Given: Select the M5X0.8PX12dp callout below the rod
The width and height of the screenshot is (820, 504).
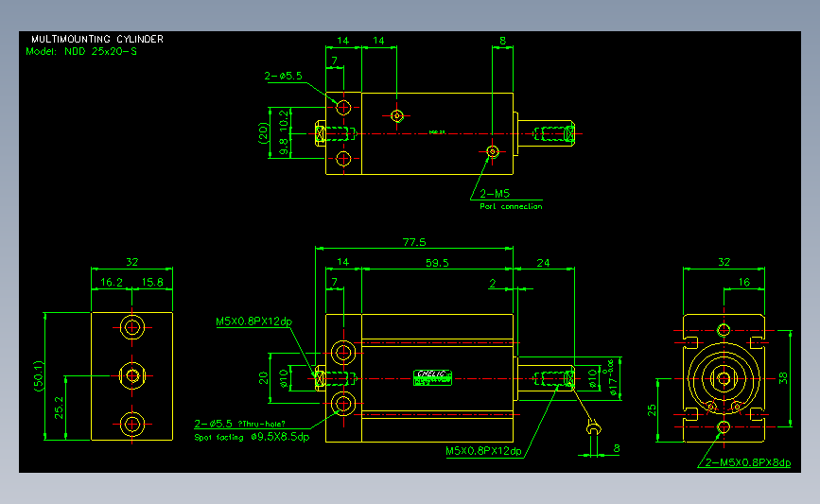Looking at the screenshot, I should (x=483, y=451).
